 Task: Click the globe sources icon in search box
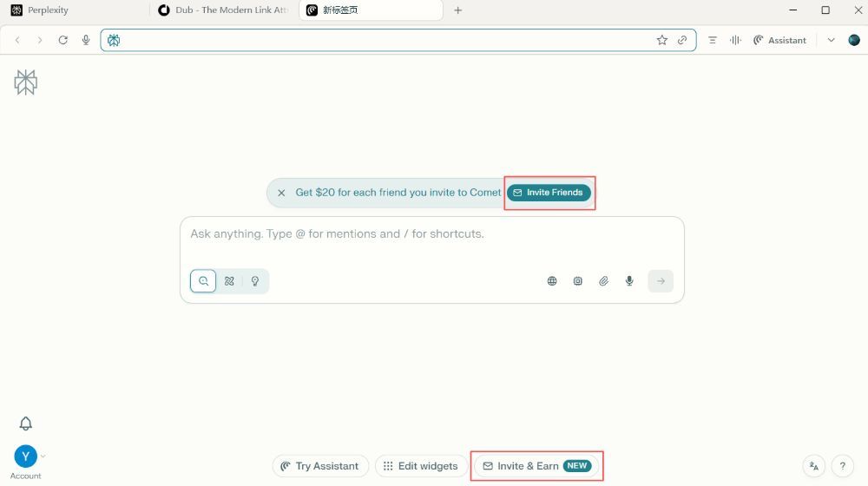[552, 281]
